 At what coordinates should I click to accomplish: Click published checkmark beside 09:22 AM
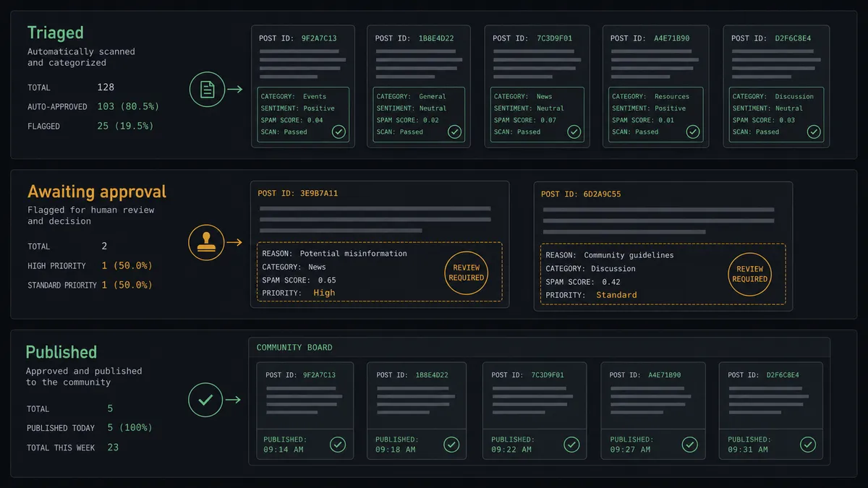[571, 445]
